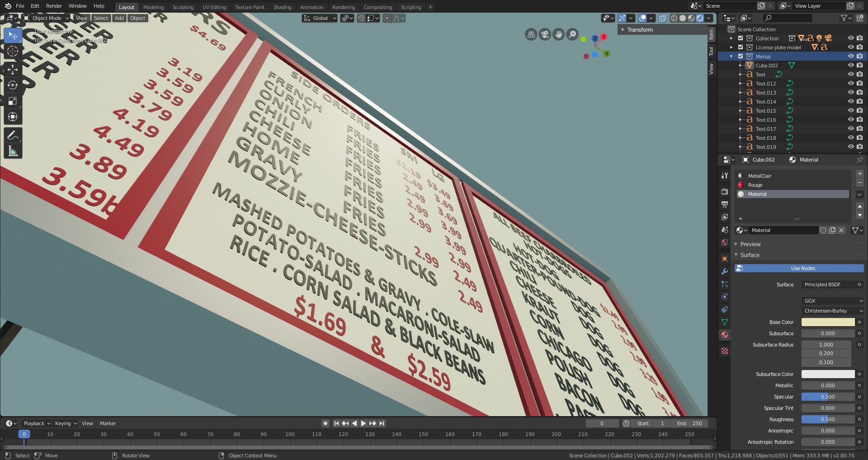Collapse the Menus collection tree
The height and width of the screenshot is (460, 868).
[x=731, y=57]
